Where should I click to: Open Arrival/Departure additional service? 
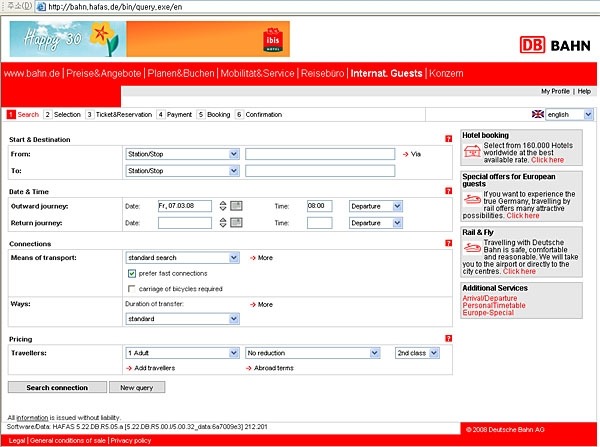[x=490, y=298]
